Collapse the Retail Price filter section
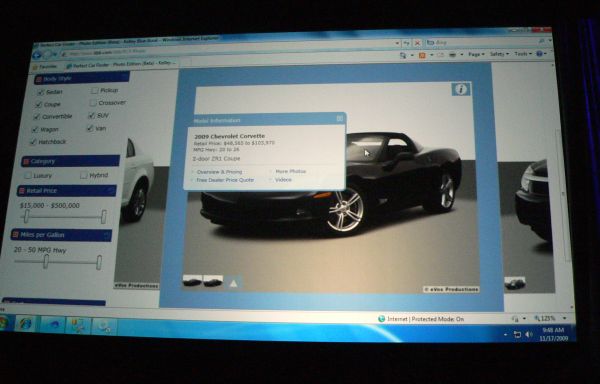The height and width of the screenshot is (384, 600). (111, 189)
